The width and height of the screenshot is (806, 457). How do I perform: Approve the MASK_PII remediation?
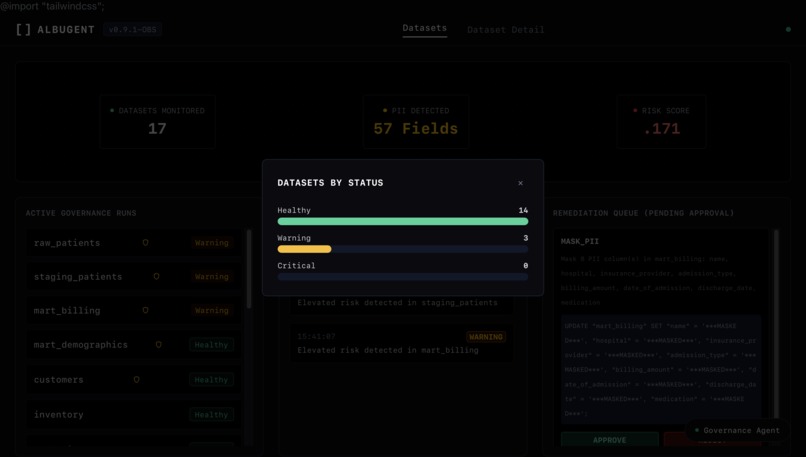click(x=610, y=440)
